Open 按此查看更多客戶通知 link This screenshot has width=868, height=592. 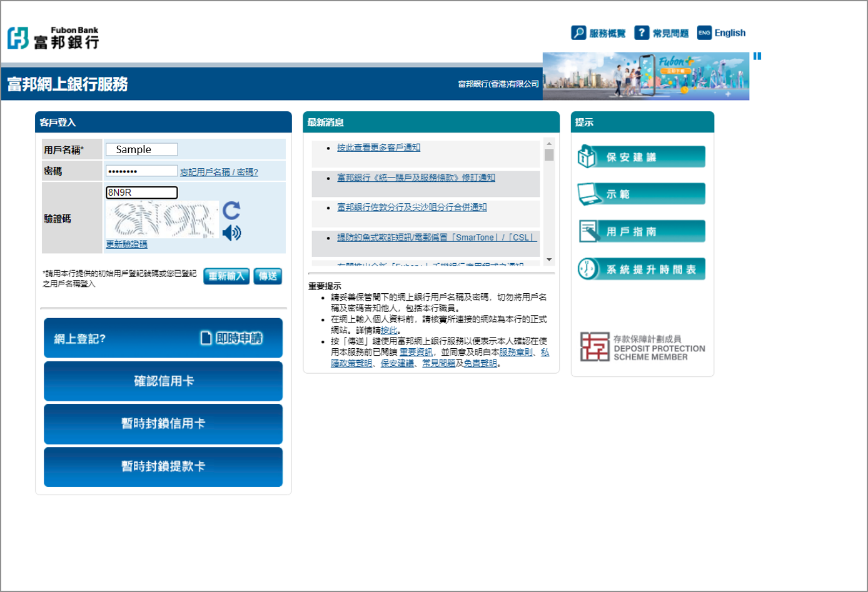tap(378, 148)
